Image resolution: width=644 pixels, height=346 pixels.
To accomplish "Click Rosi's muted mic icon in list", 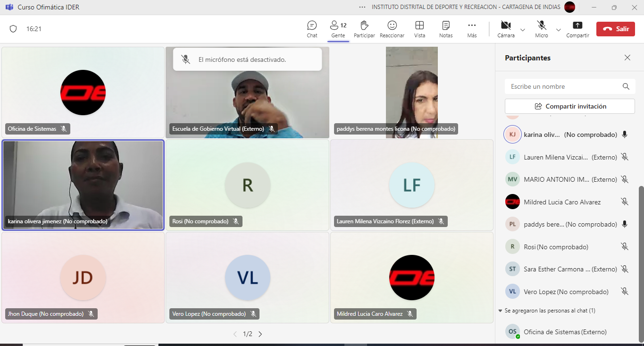I will coord(625,246).
